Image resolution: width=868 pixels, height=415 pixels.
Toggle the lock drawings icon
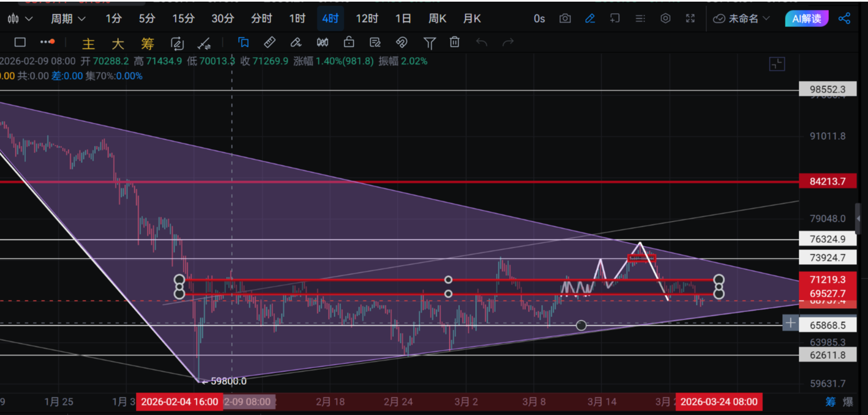[x=349, y=42]
